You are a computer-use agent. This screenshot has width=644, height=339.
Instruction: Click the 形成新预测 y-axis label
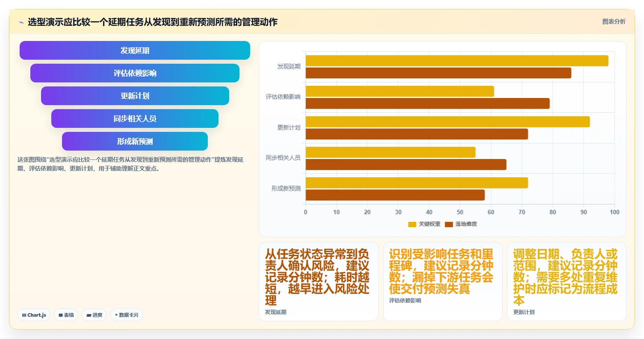pyautogui.click(x=286, y=188)
